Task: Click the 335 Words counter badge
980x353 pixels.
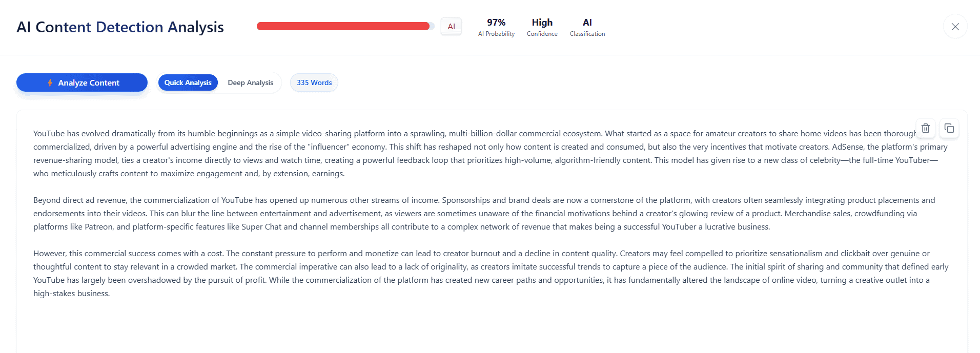Action: [x=314, y=82]
